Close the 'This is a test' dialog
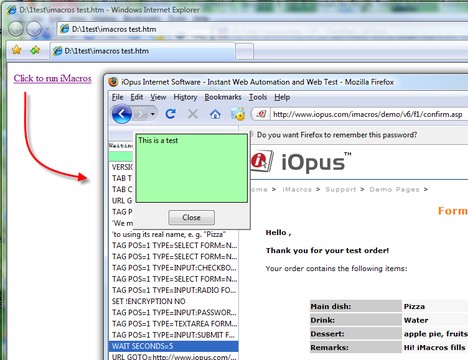The width and height of the screenshot is (468, 360). tap(191, 218)
